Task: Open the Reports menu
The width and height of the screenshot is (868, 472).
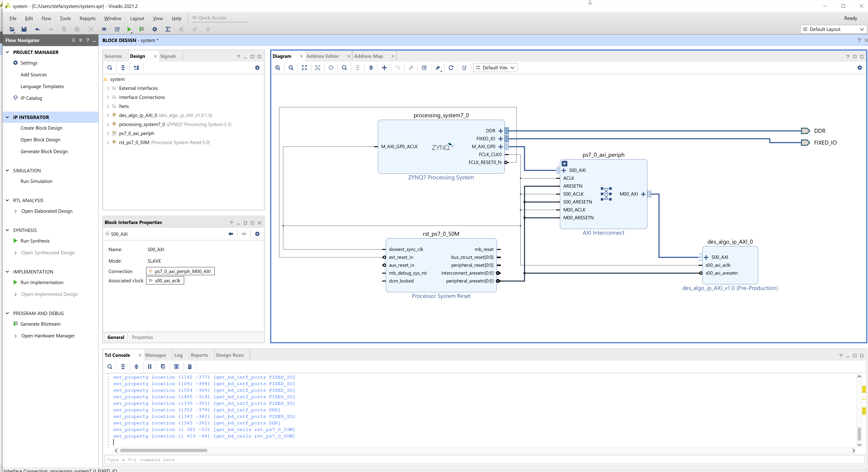Action: point(87,19)
